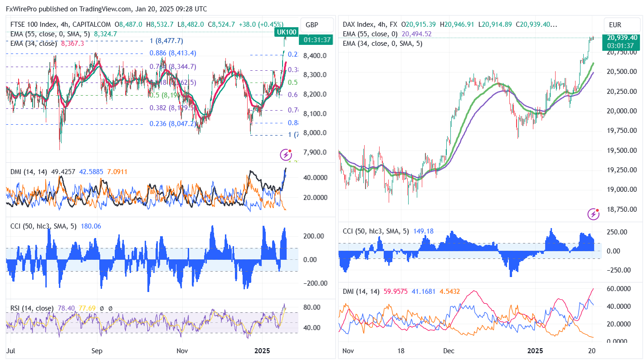Click the FTSE countdown timer 01:31:37
Viewport: 644px width, 360px height.
318,40
